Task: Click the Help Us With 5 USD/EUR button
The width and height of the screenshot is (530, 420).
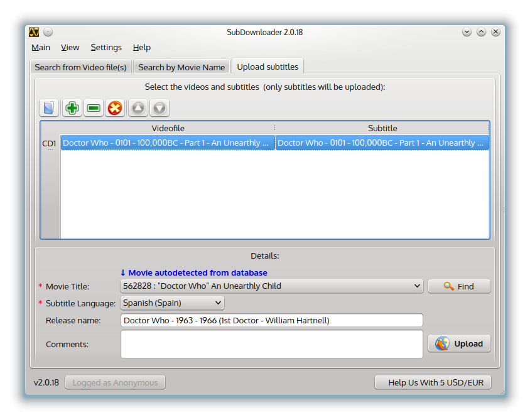Action: (433, 382)
